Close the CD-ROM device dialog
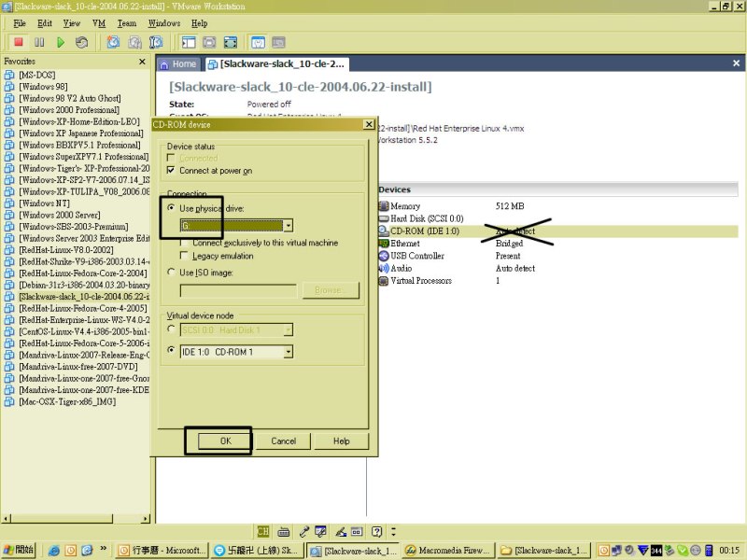Viewport: 747px width, 560px height. [369, 124]
